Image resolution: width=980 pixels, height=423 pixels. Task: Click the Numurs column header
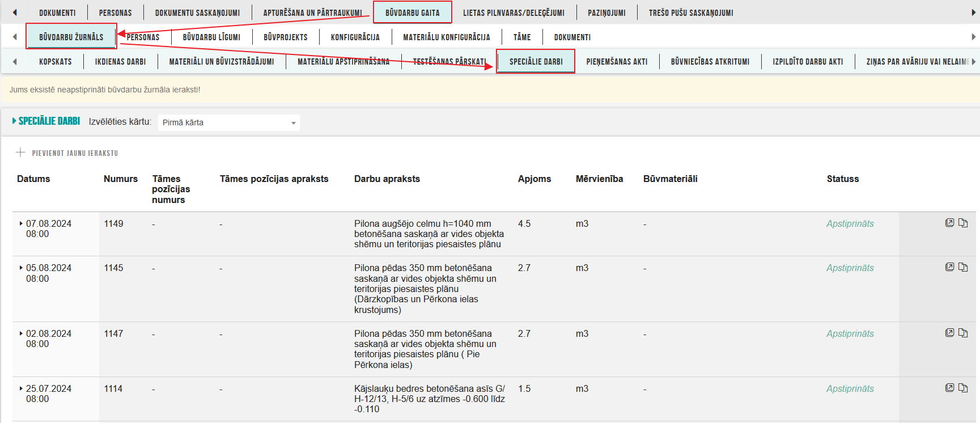pyautogui.click(x=121, y=179)
